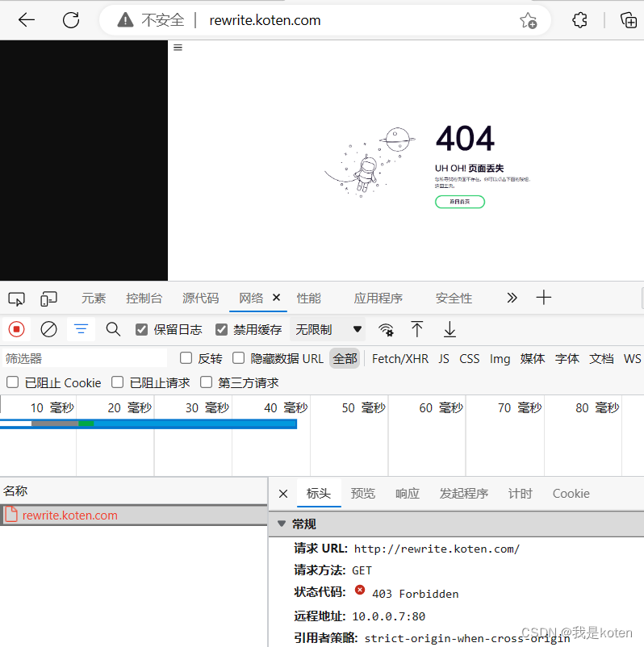Screen dimensions: 644x647
Task: Click the red 403 error status icon
Action: pos(360,590)
